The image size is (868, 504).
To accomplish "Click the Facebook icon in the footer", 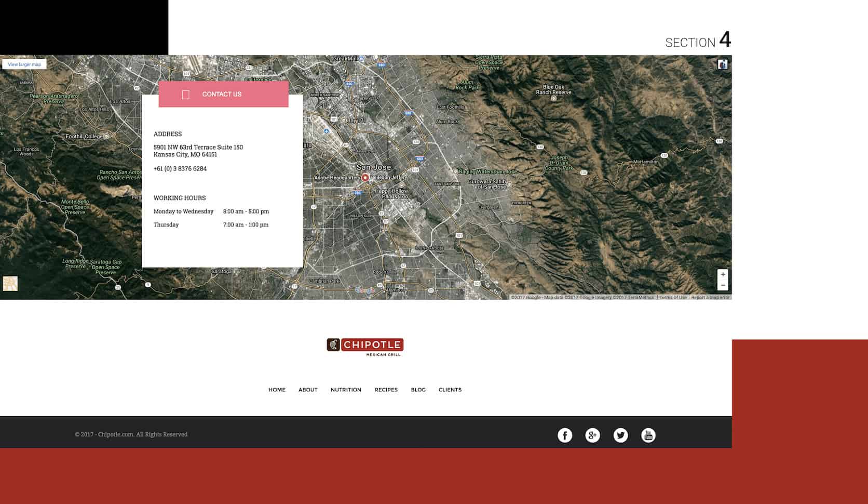I will (x=564, y=435).
